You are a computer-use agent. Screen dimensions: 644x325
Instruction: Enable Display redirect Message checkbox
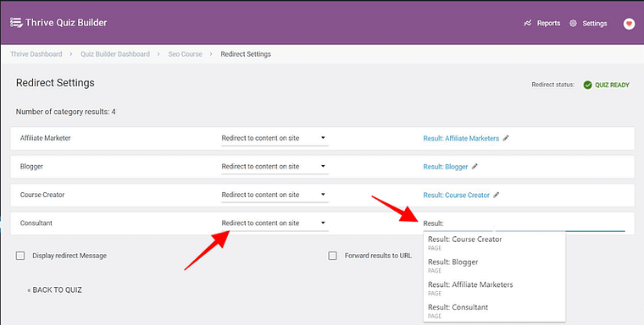20,256
